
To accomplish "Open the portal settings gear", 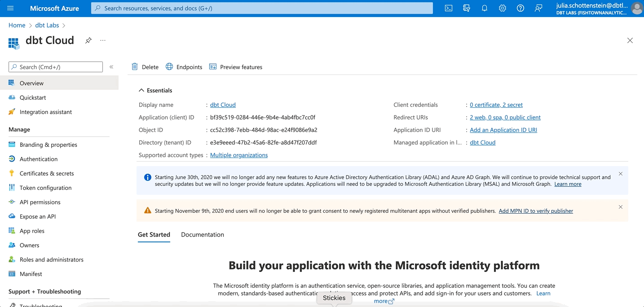I will 502,8.
